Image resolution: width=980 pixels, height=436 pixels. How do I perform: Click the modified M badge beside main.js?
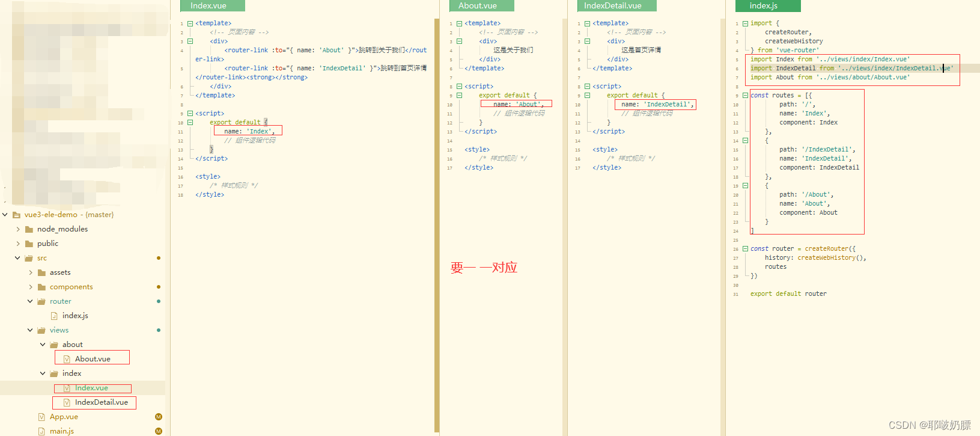pos(159,431)
